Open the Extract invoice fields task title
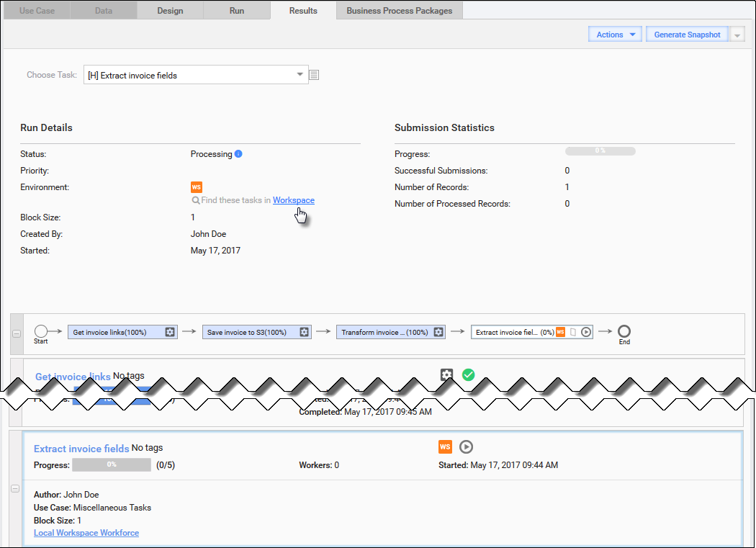Image resolution: width=756 pixels, height=548 pixels. 81,449
